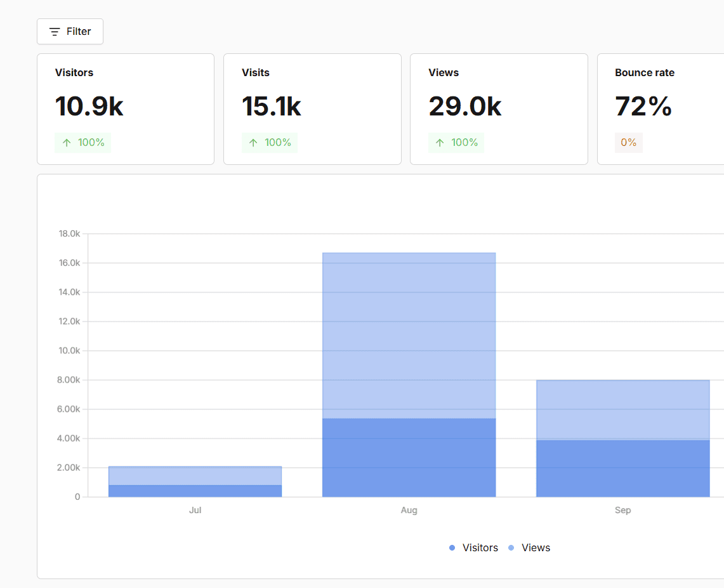Open the Filter button
The height and width of the screenshot is (588, 724).
pyautogui.click(x=70, y=31)
